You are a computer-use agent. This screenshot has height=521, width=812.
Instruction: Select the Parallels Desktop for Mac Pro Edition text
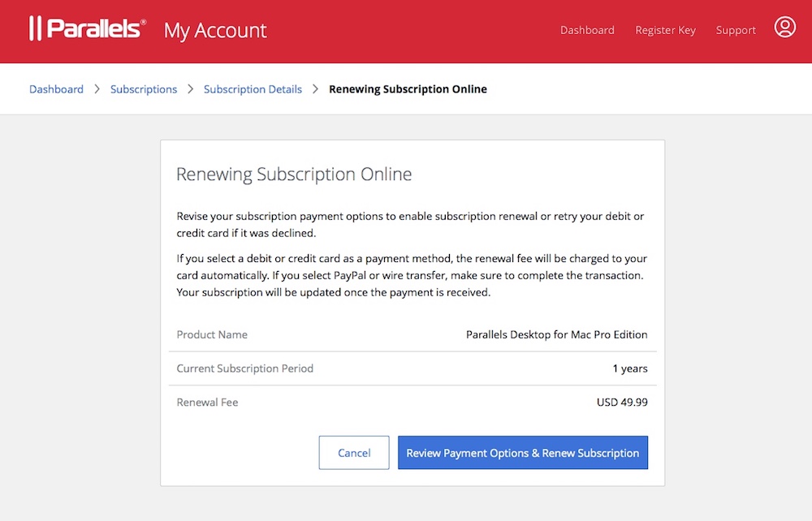click(556, 334)
